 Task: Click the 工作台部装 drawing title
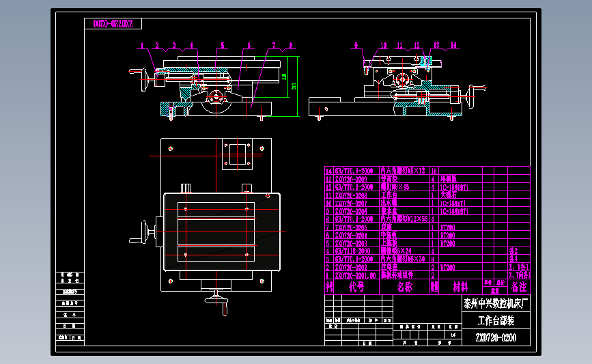coord(496,321)
